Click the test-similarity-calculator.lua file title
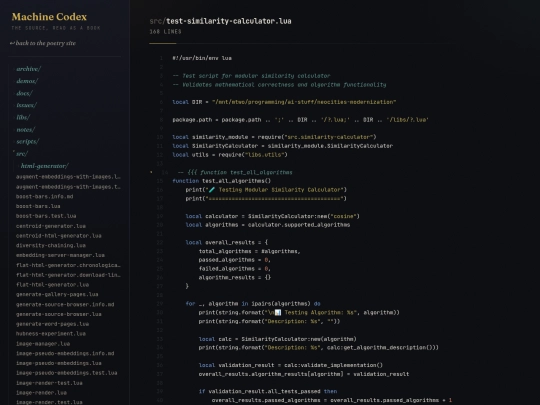 click(x=228, y=21)
